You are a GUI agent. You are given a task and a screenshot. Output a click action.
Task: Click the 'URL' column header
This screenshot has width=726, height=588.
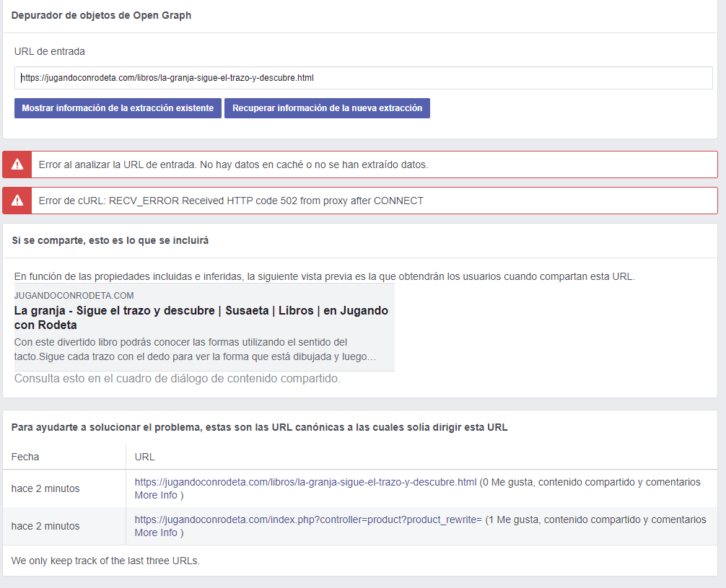[144, 457]
